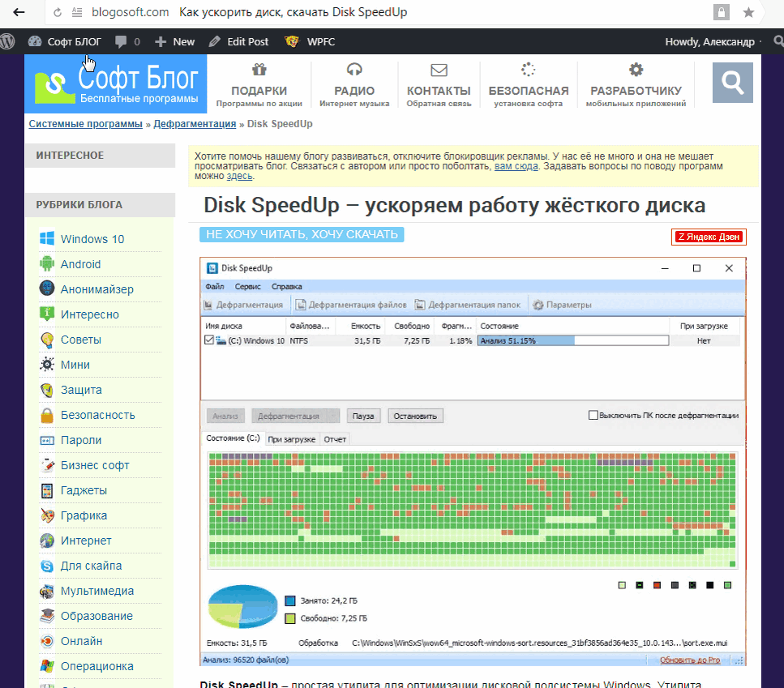
Task: Open the Параметры toolbar item
Action: coord(562,305)
